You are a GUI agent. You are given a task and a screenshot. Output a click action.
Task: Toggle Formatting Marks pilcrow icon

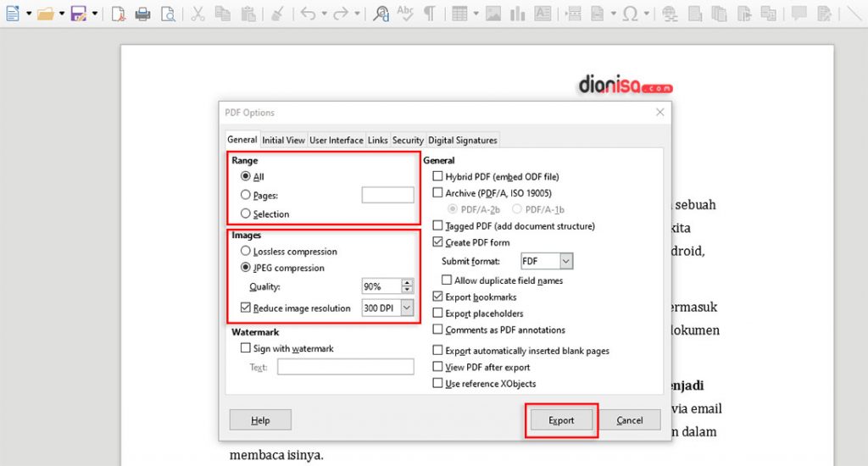coord(430,13)
